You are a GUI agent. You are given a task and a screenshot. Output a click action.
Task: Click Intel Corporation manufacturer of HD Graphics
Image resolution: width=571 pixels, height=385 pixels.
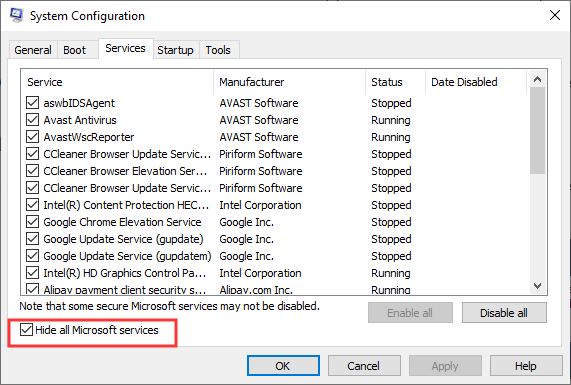[x=260, y=273]
